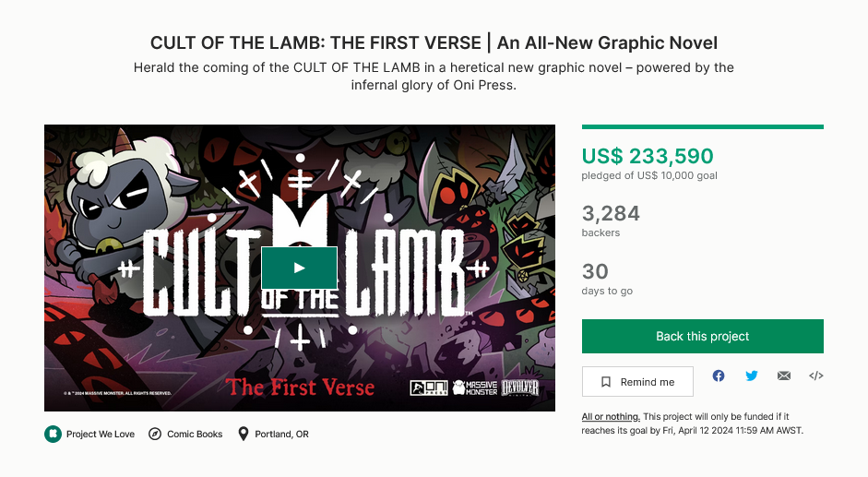Click the green funding progress bar
Image resolution: width=868 pixels, height=477 pixels.
(x=703, y=127)
